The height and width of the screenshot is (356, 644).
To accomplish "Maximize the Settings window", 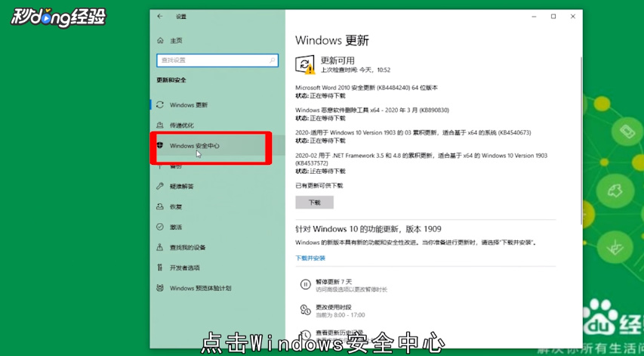I will click(553, 17).
